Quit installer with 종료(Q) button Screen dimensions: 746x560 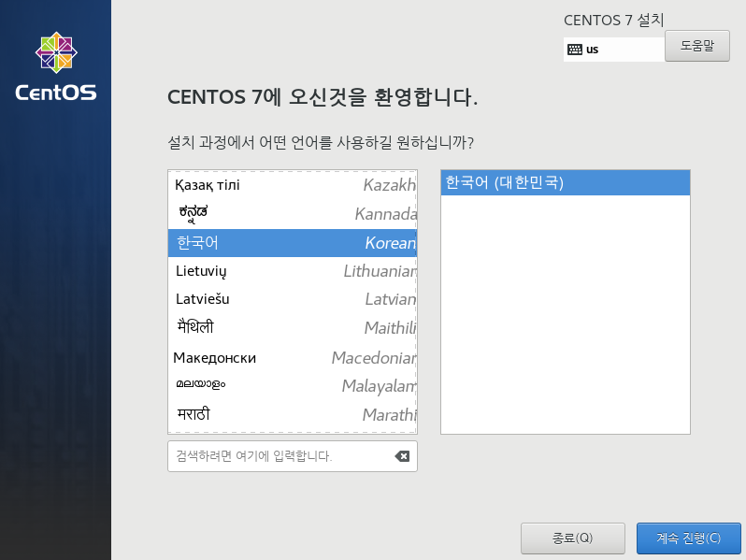(573, 538)
